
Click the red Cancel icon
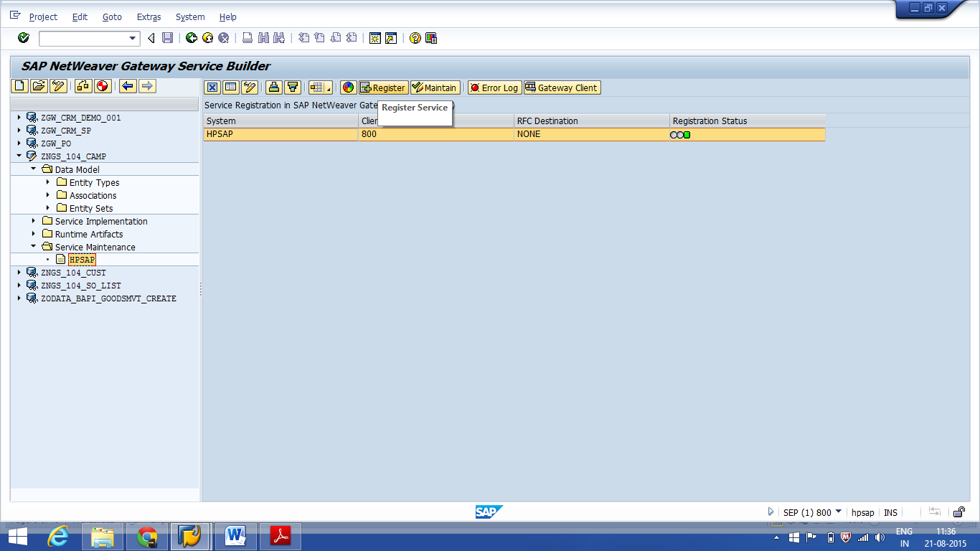(223, 38)
